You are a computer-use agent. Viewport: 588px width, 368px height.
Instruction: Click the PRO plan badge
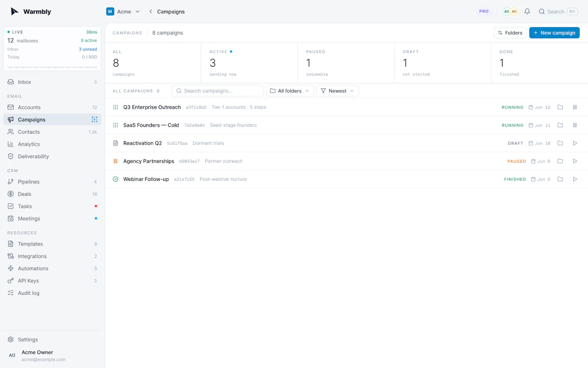[484, 11]
